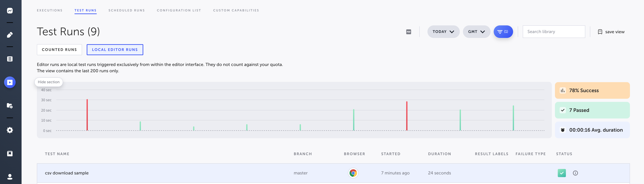Open the settings gear in sidebar
Screen dimensions: 644x184
[10, 130]
